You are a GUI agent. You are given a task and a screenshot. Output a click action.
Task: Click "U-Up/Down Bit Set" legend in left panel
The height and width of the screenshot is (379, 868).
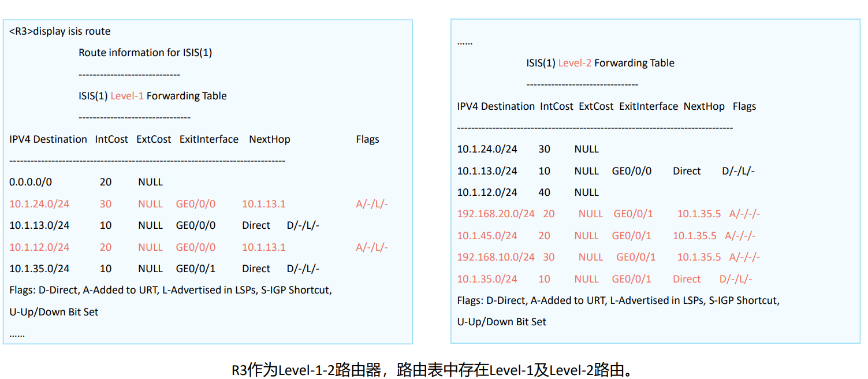click(54, 312)
